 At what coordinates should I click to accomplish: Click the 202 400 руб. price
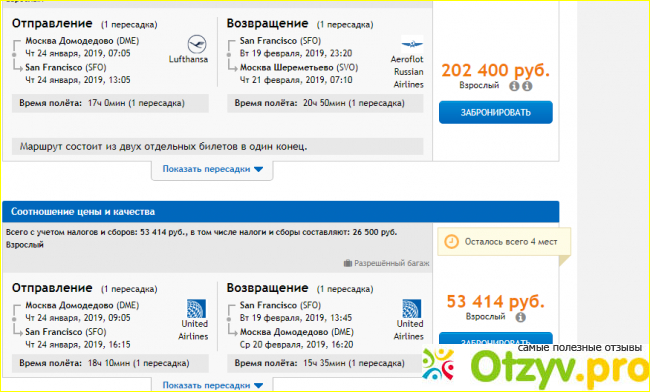496,70
